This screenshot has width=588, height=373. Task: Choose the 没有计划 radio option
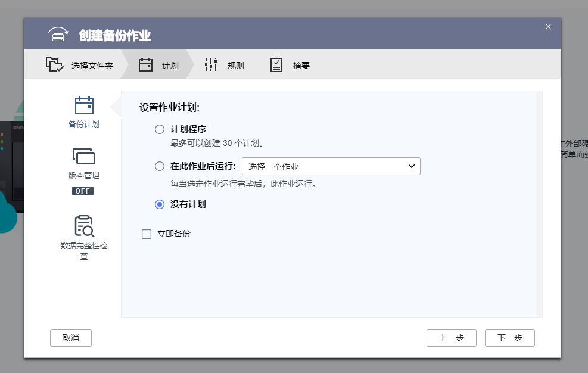[159, 204]
